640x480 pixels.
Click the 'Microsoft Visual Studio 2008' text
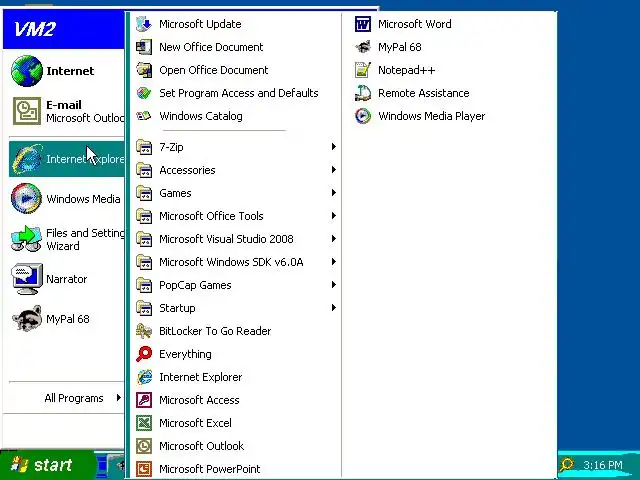227,239
